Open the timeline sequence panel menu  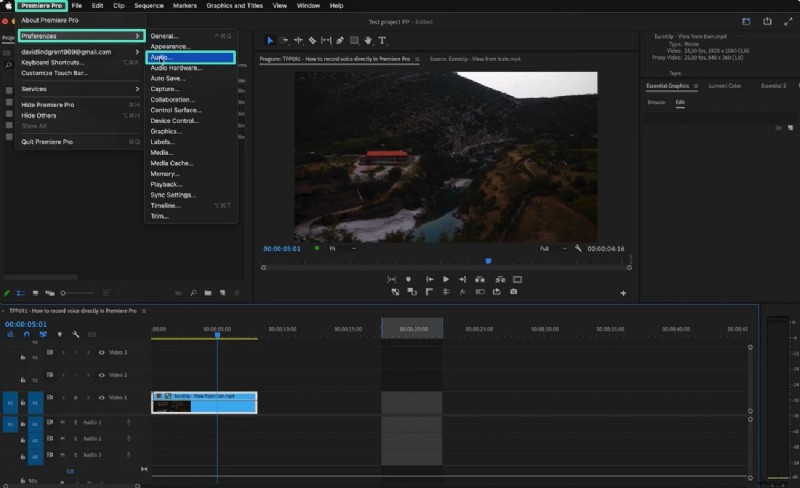click(x=144, y=310)
